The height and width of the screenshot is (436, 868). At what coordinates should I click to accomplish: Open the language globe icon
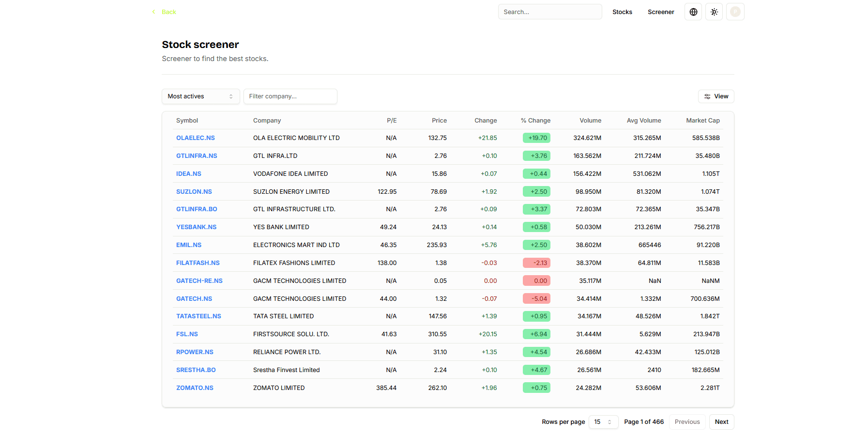pos(693,12)
